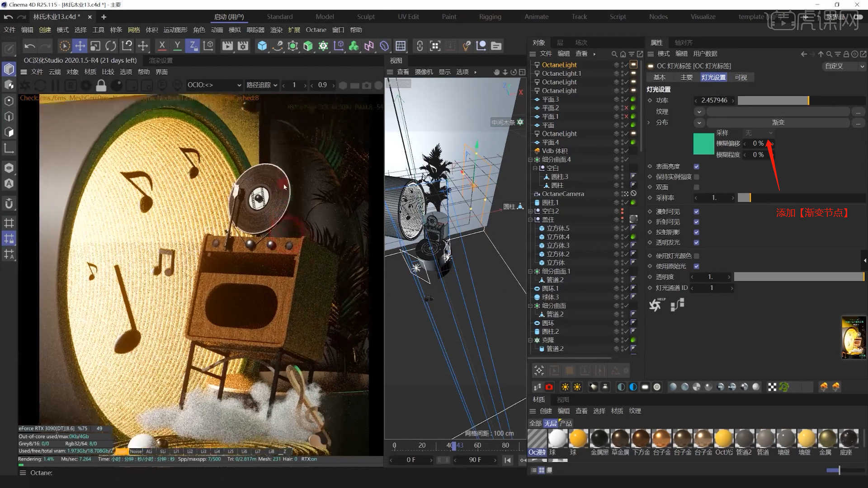Open the 采样 dropdown showing 无
This screenshot has width=868, height=488.
click(759, 133)
